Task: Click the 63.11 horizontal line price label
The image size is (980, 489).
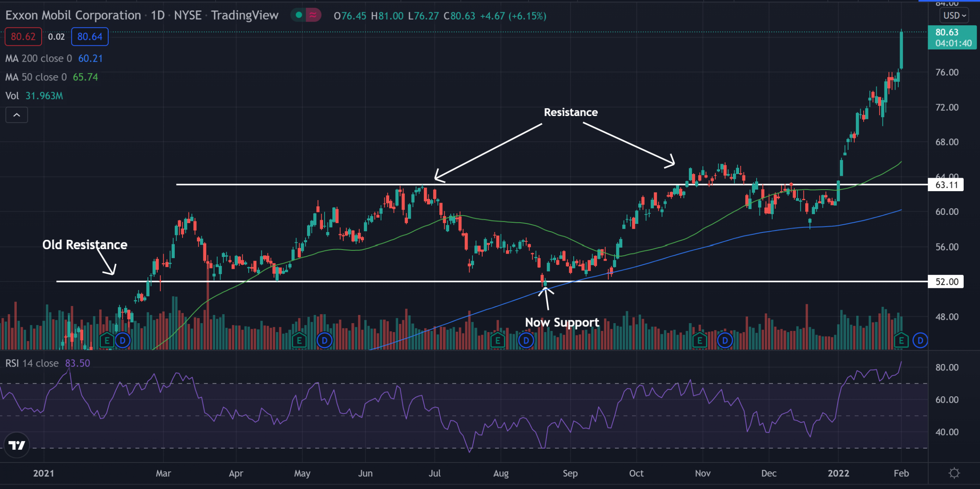Action: (x=946, y=185)
